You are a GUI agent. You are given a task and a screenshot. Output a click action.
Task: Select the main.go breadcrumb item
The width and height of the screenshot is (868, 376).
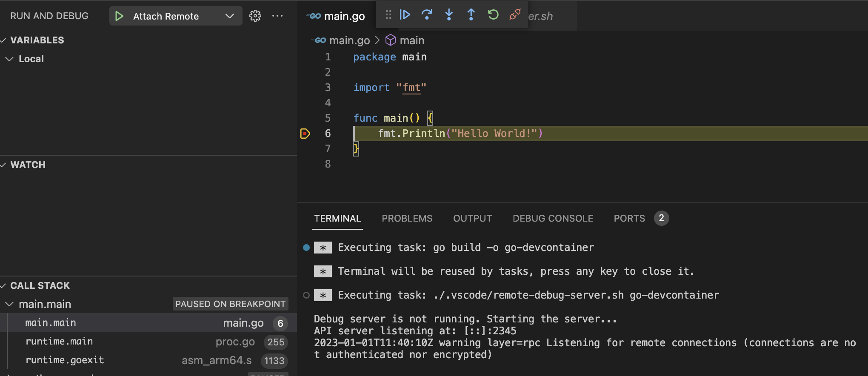pos(349,40)
